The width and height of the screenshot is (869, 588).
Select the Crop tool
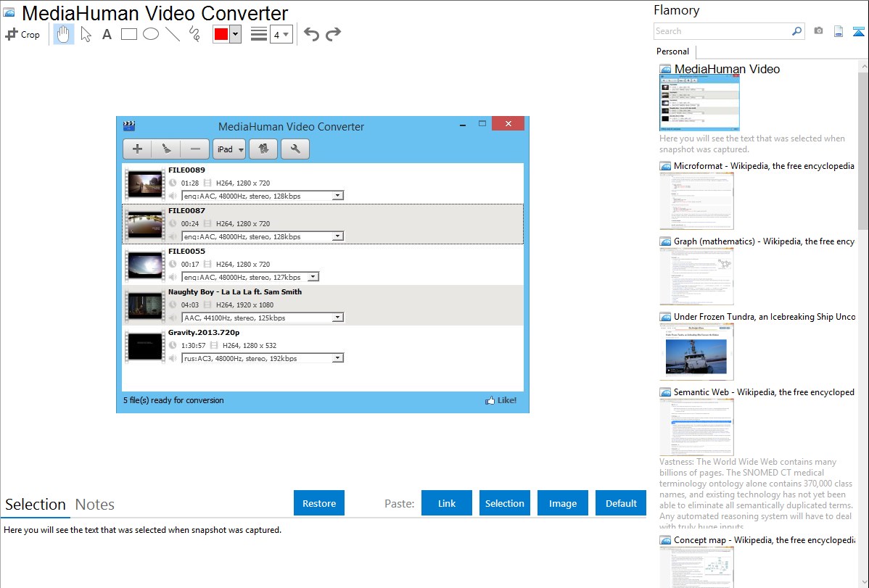(22, 34)
